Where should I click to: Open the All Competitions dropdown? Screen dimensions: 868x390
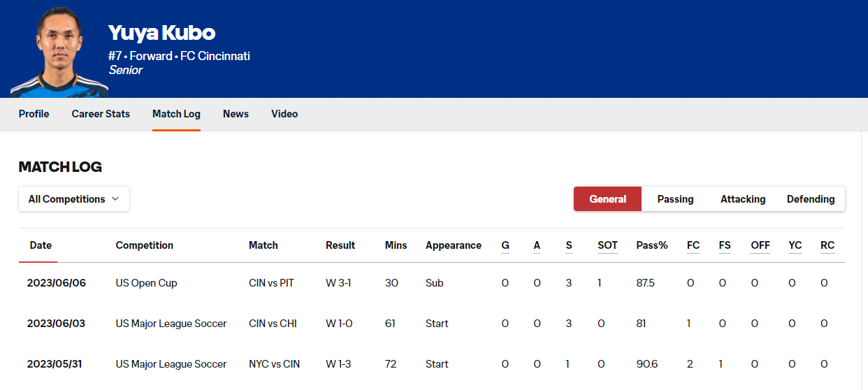[74, 199]
